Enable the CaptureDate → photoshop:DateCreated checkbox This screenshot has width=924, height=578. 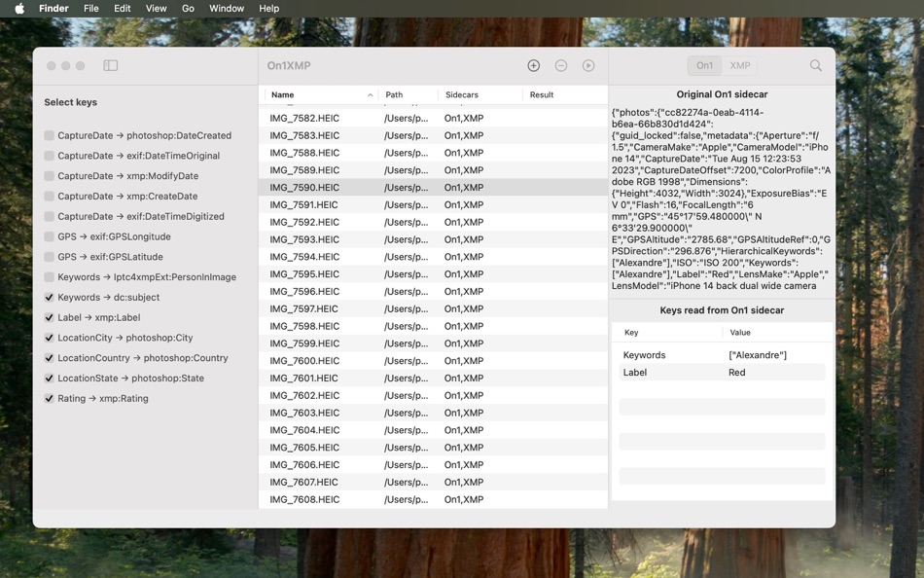[x=49, y=135]
